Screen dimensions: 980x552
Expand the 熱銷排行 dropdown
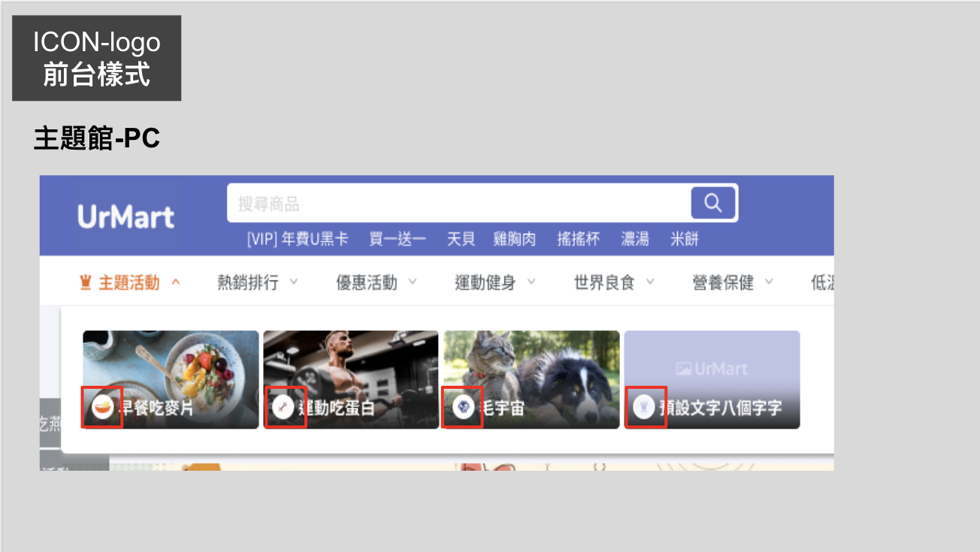click(x=294, y=283)
